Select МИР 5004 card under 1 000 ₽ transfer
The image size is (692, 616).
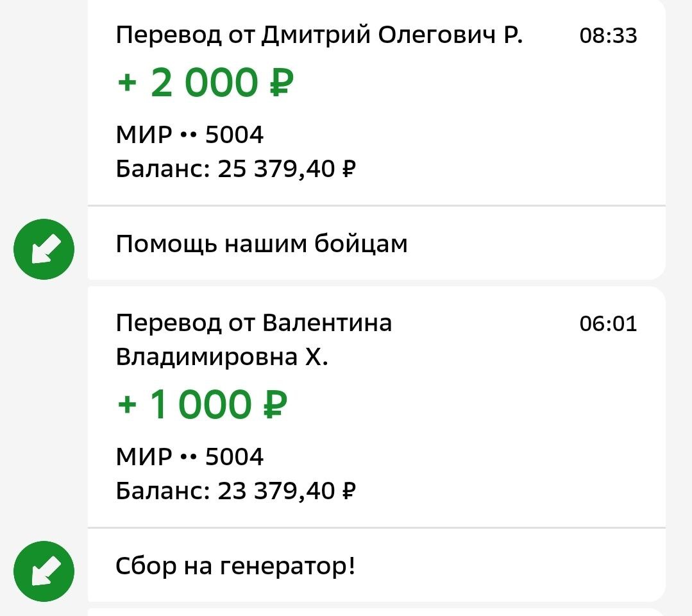tap(189, 456)
